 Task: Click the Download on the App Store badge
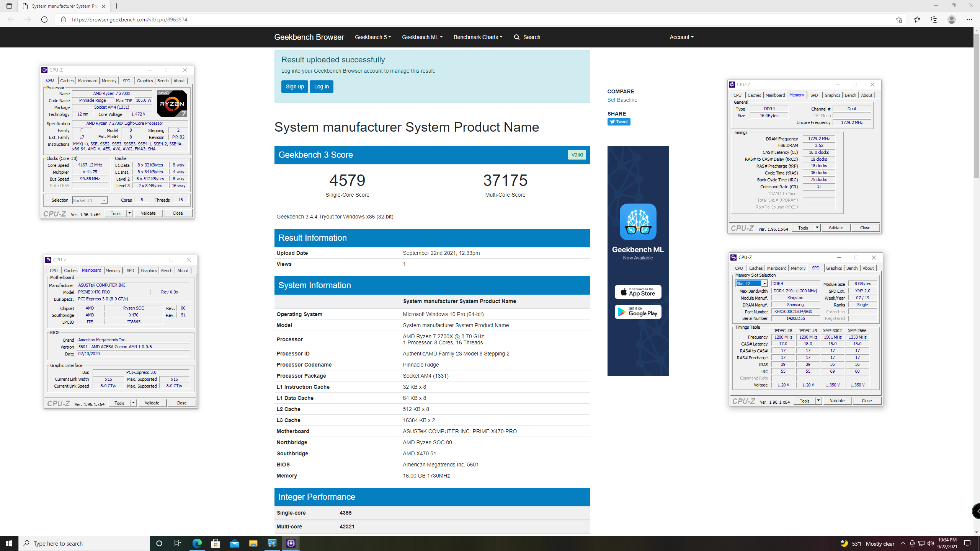pyautogui.click(x=638, y=292)
